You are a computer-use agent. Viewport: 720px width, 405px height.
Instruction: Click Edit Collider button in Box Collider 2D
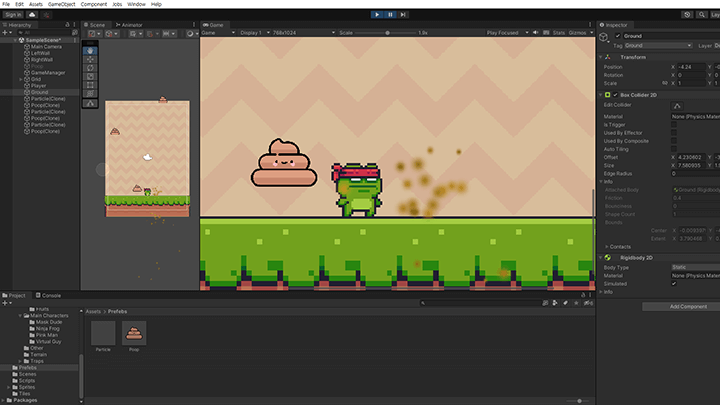(x=677, y=106)
